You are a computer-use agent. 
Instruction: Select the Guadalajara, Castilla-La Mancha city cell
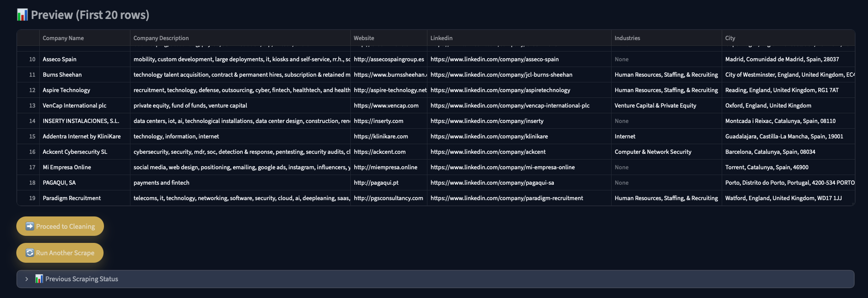[788, 136]
